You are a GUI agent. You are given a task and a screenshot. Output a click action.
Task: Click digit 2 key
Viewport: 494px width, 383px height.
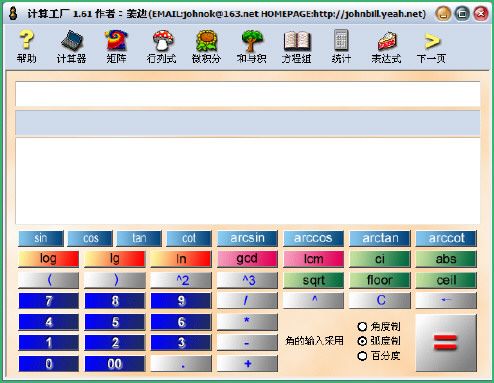click(115, 343)
